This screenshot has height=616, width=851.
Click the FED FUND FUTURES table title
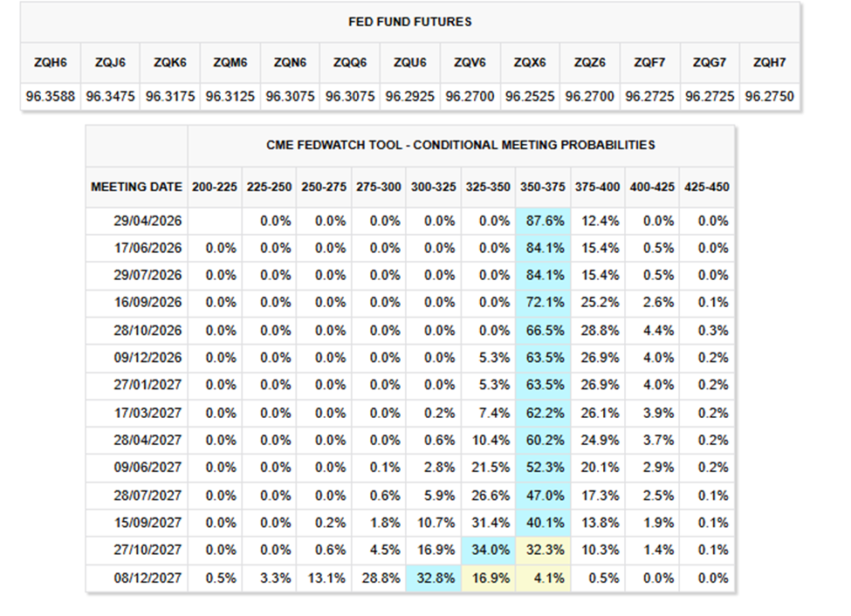point(409,21)
